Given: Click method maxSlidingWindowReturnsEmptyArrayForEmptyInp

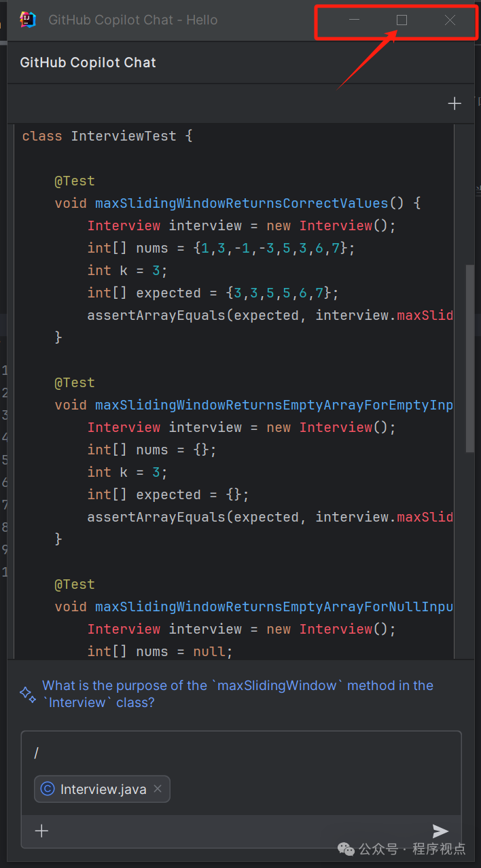Looking at the screenshot, I should pos(274,405).
